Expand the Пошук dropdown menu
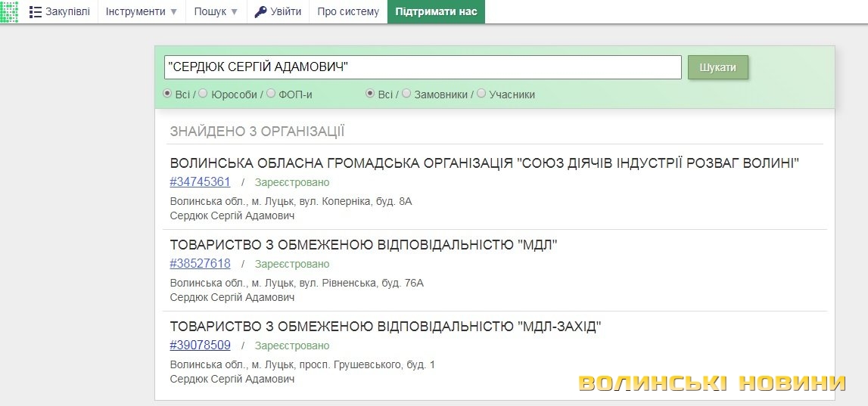The width and height of the screenshot is (868, 406). pos(216,12)
